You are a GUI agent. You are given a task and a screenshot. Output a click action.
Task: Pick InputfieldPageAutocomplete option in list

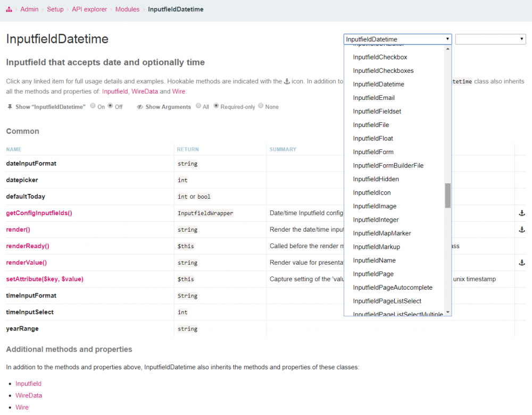[x=392, y=287]
